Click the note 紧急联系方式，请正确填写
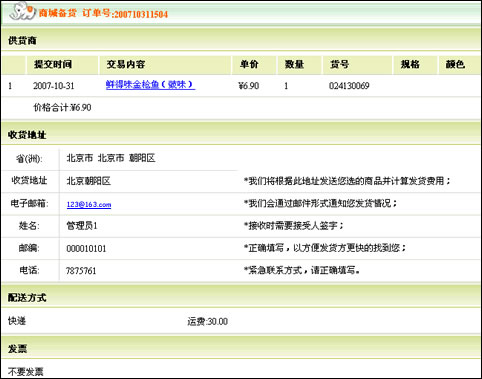482x379 pixels. click(302, 270)
